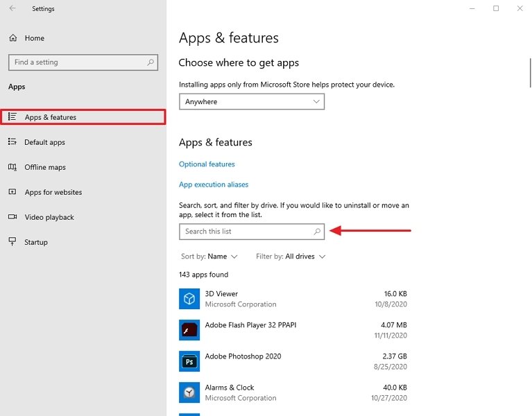
Task: Click the 3D Viewer app icon
Action: pos(189,299)
